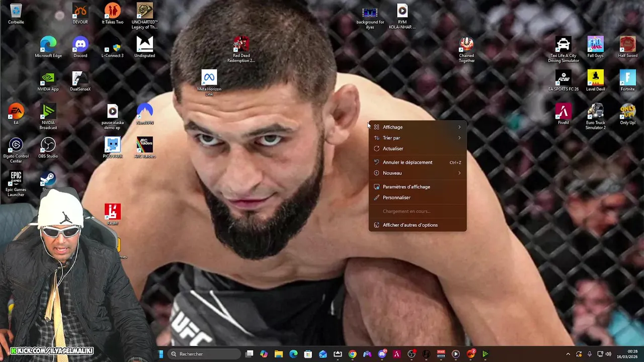Open the volume speaker tray icon
Screen dimensions: 644x362
coord(608,354)
